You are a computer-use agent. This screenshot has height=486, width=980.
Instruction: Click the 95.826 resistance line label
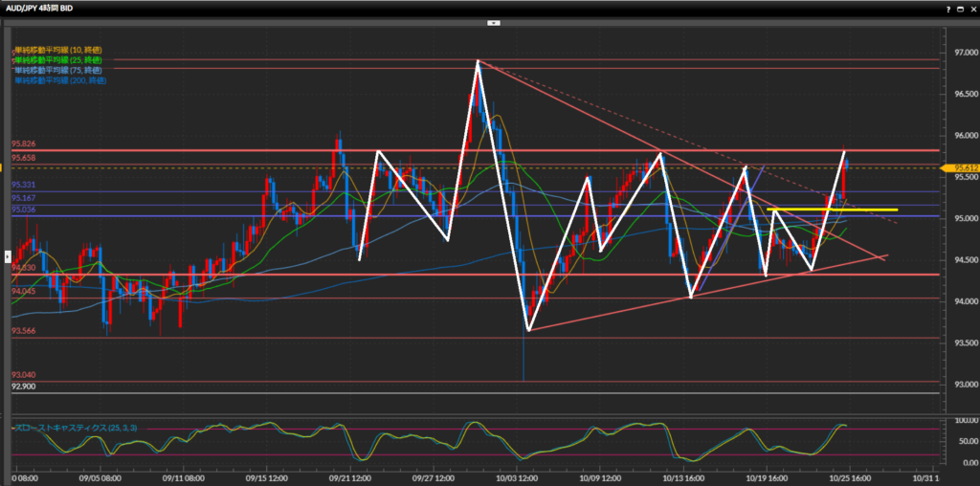click(24, 144)
